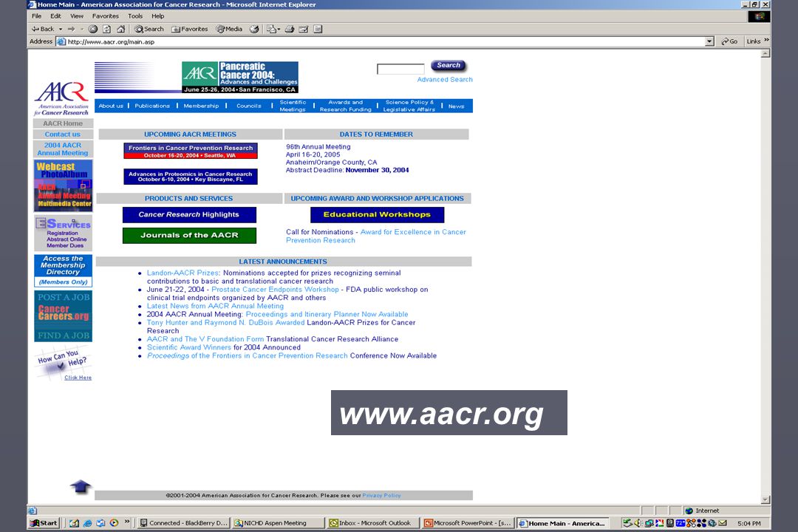Click the Discuss toolbar icon

coord(318,29)
